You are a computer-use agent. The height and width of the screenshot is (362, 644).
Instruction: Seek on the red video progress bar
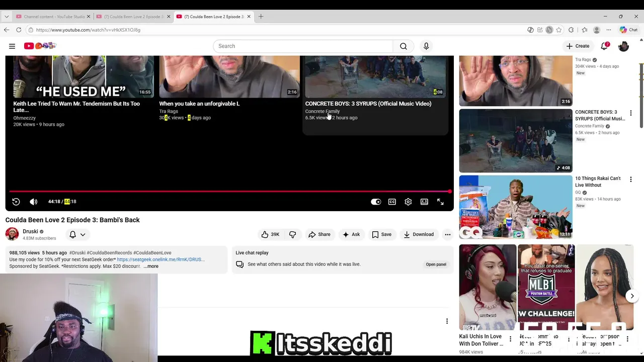(x=229, y=192)
